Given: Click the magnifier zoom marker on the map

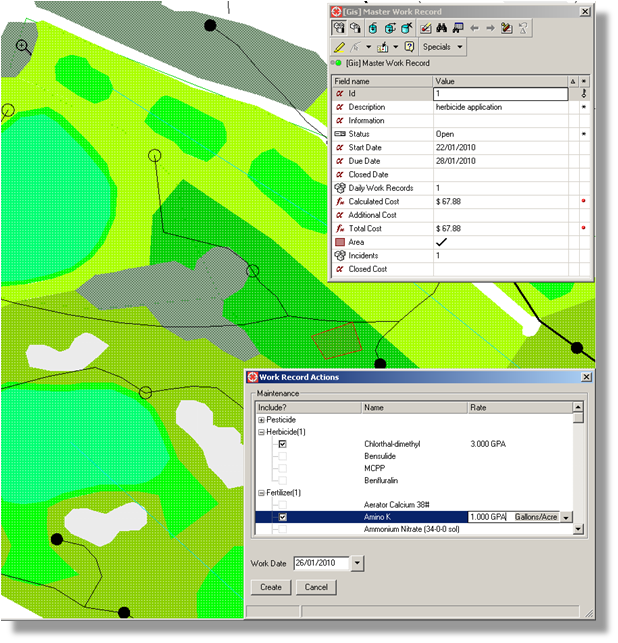Looking at the screenshot, I should (23, 46).
